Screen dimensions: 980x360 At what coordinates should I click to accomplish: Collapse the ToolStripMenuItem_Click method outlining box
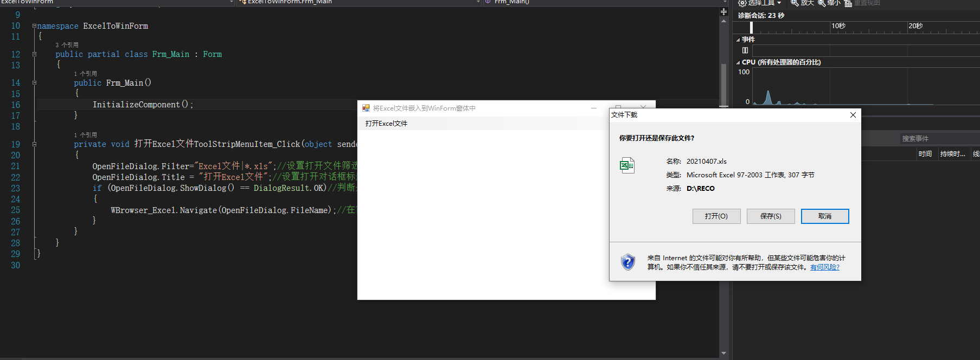[x=34, y=144]
